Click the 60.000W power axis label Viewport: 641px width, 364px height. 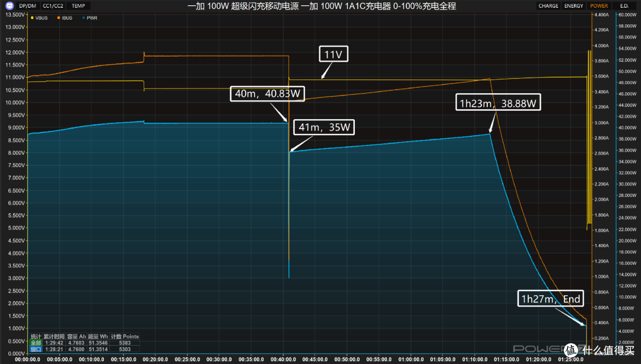(x=627, y=15)
